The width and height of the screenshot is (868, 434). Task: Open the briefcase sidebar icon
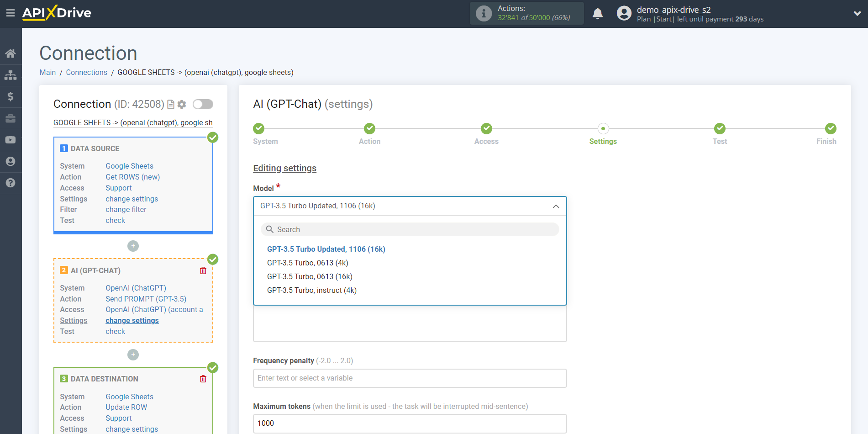[x=11, y=118]
